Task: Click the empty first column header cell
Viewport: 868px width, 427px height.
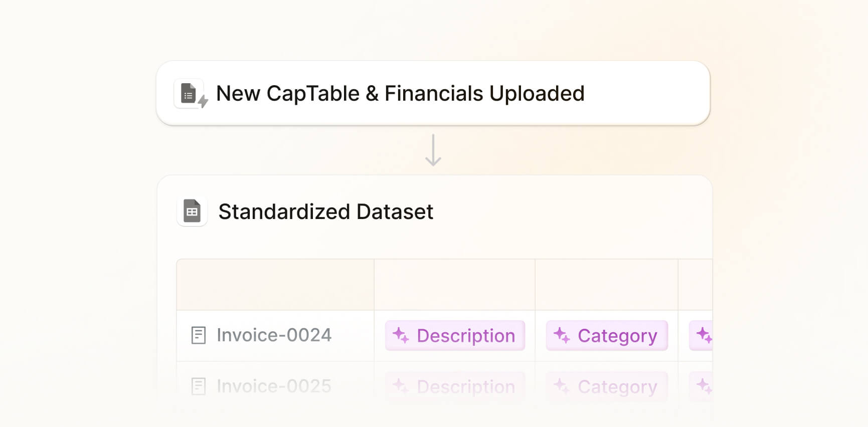Action: 275,285
